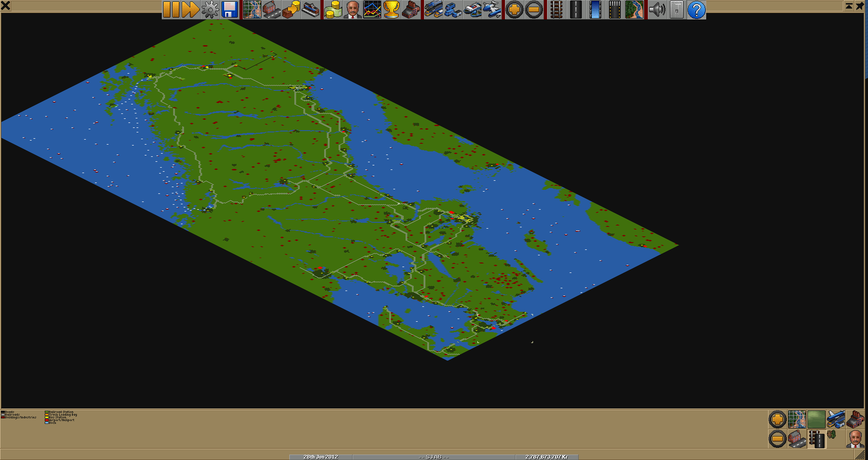The width and height of the screenshot is (868, 460).
Task: Zoom out main view toolbar minus
Action: coord(534,9)
